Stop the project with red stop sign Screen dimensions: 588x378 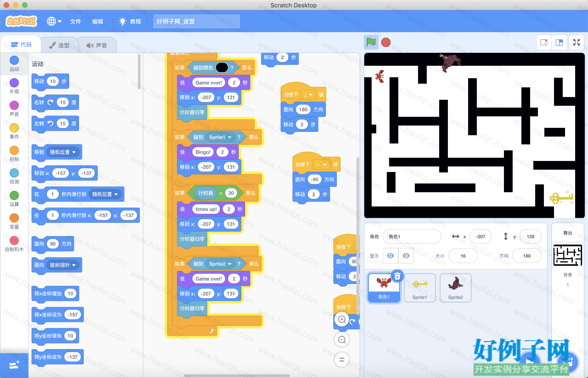point(386,43)
